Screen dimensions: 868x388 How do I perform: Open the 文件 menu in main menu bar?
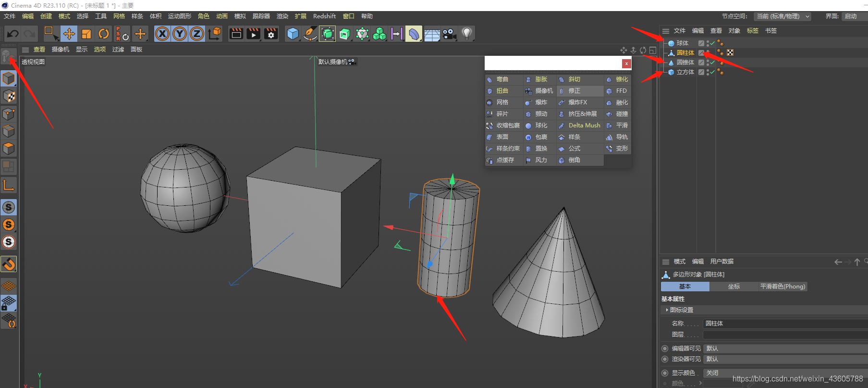click(x=10, y=16)
